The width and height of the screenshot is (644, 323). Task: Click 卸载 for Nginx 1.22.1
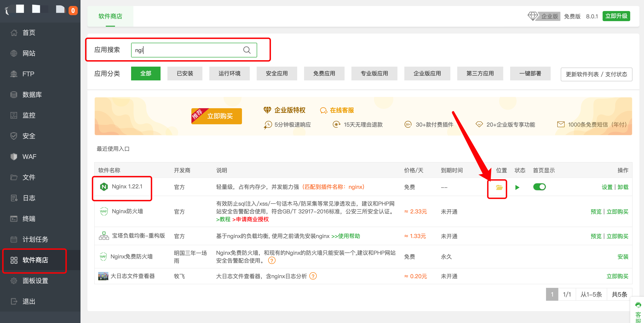[623, 187]
